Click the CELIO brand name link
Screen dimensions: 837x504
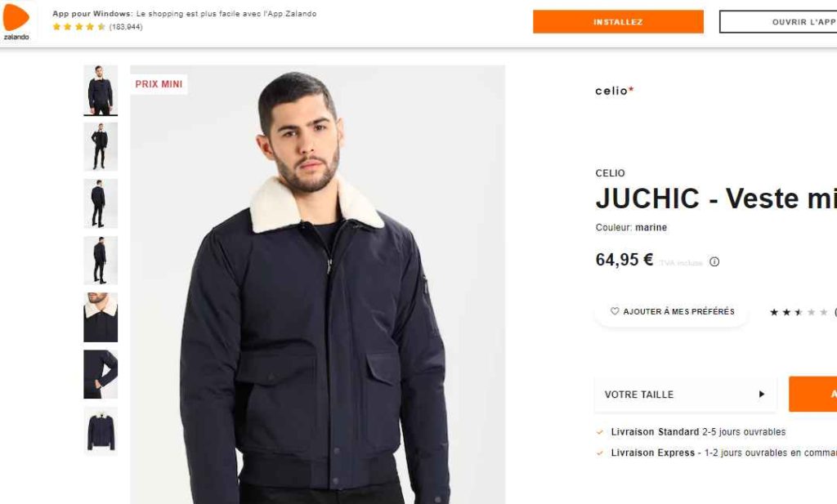pyautogui.click(x=610, y=173)
